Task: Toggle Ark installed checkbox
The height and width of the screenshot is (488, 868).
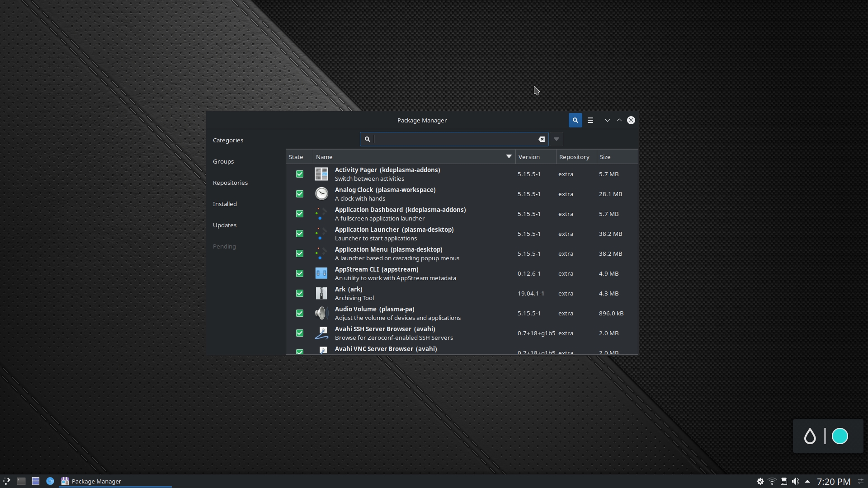Action: pos(299,293)
